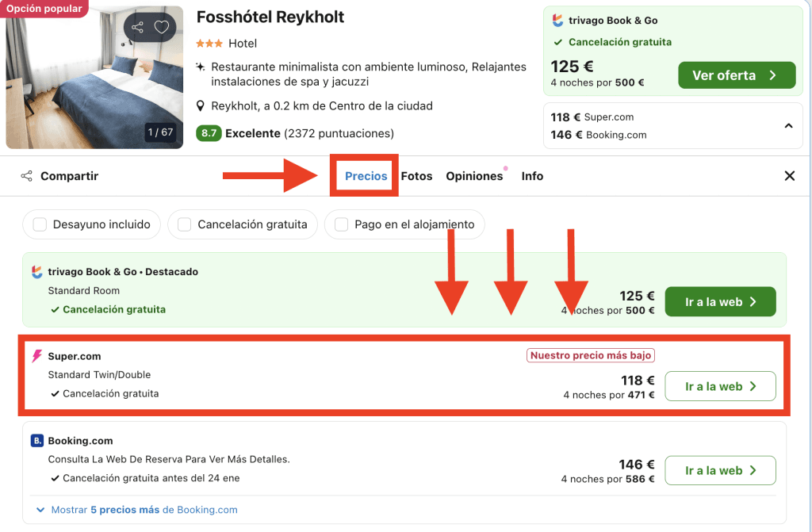Click the location pin icon near Reykholt

[x=201, y=106]
